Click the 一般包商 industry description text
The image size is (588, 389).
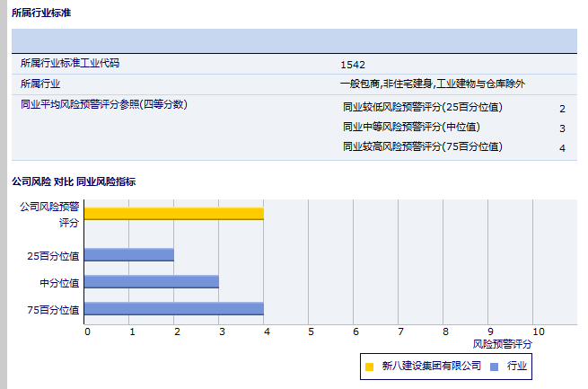tap(432, 84)
